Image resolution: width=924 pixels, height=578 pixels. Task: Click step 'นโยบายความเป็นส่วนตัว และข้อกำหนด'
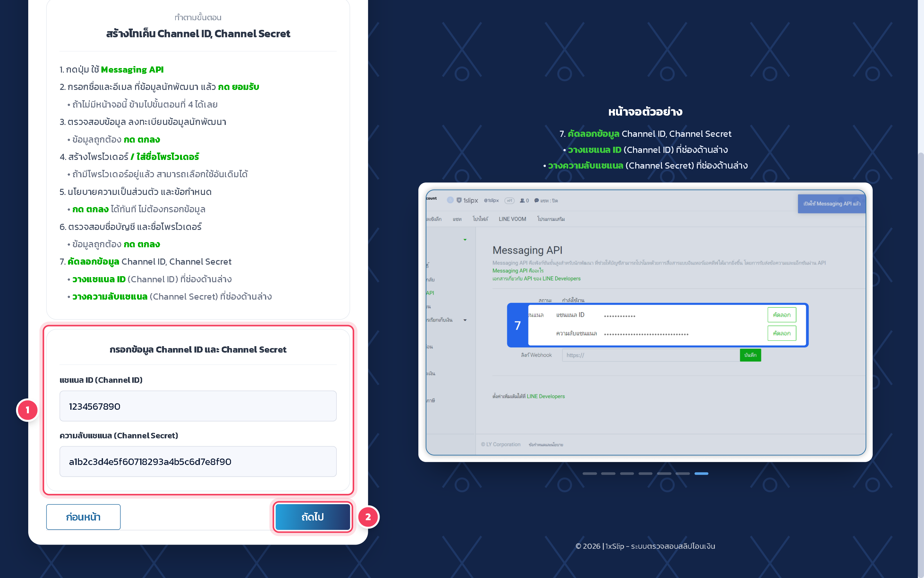[135, 192]
